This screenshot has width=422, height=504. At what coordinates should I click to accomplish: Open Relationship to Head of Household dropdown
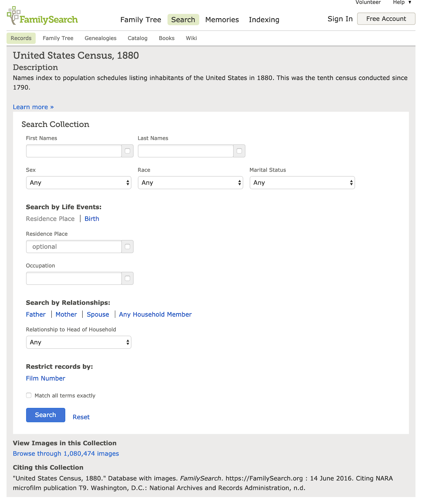coord(78,342)
